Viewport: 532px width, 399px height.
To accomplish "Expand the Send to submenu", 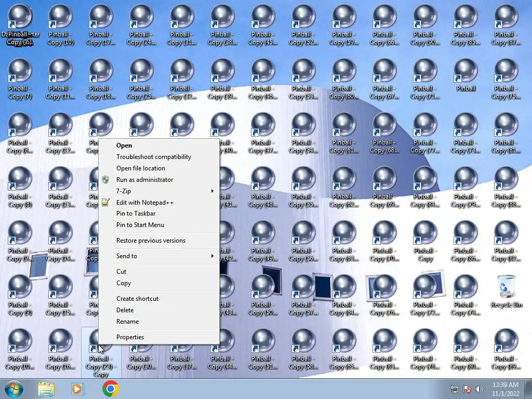I will pos(159,256).
